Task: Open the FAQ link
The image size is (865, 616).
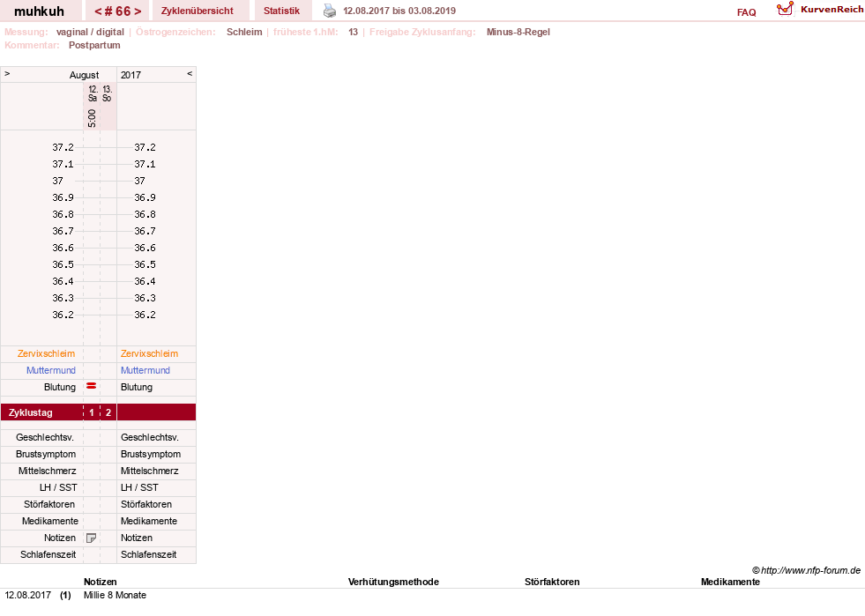Action: pos(746,12)
